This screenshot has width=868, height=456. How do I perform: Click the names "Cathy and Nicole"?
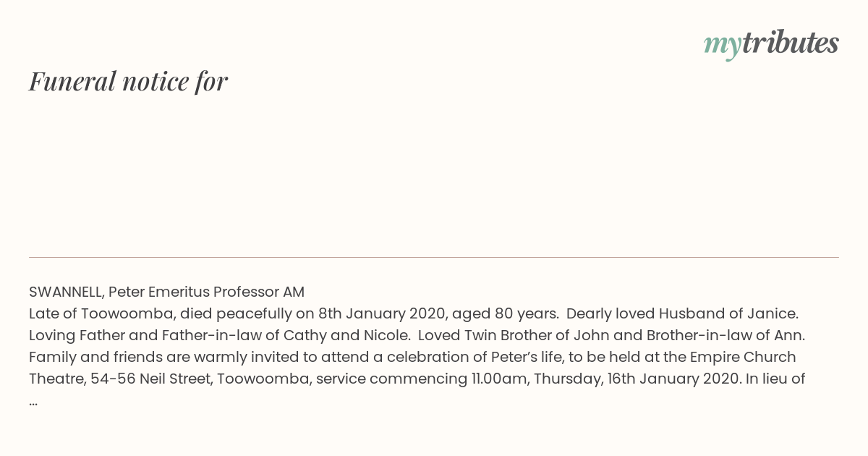[346, 335]
